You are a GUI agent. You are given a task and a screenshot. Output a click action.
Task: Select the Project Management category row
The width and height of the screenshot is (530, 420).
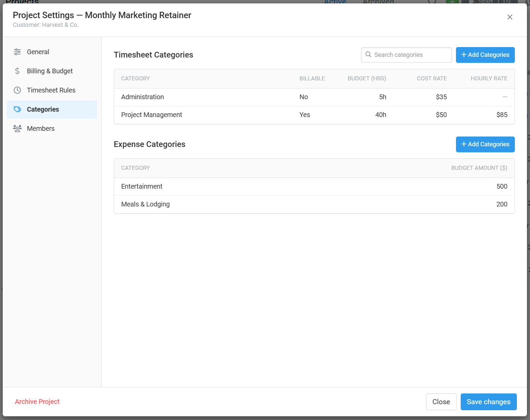coord(314,115)
